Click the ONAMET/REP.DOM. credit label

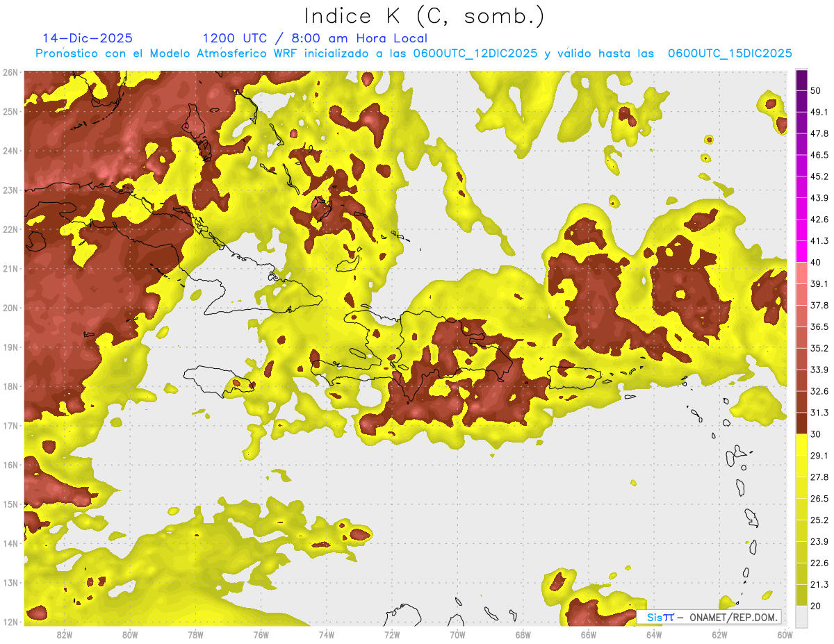tap(733, 617)
